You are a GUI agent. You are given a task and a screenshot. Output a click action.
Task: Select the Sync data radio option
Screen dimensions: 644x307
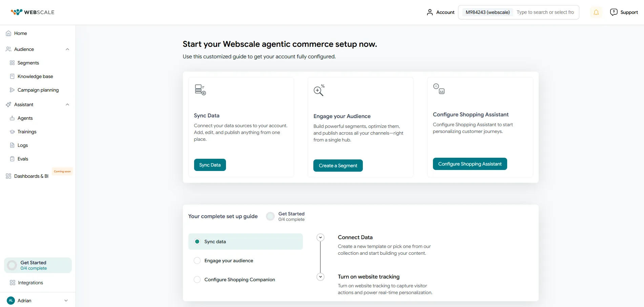197,242
